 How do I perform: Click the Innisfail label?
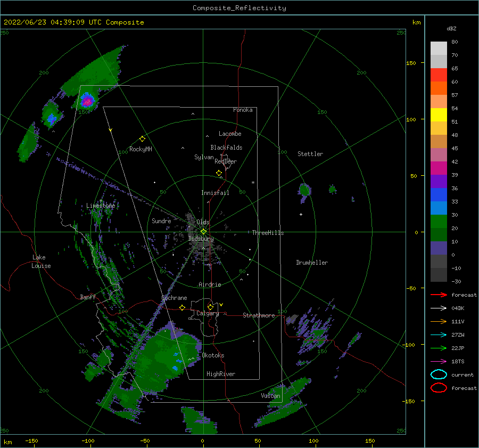[215, 193]
